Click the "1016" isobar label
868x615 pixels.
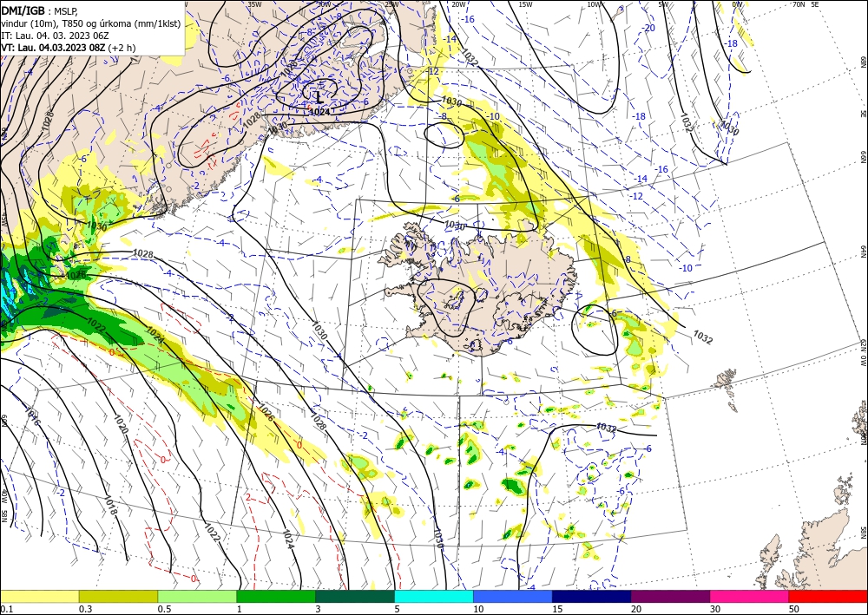click(x=33, y=415)
